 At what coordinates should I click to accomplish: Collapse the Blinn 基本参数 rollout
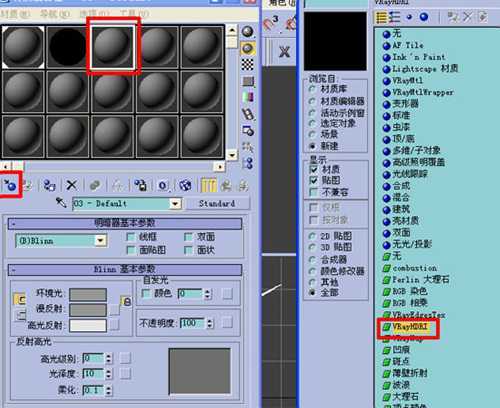pyautogui.click(x=125, y=269)
